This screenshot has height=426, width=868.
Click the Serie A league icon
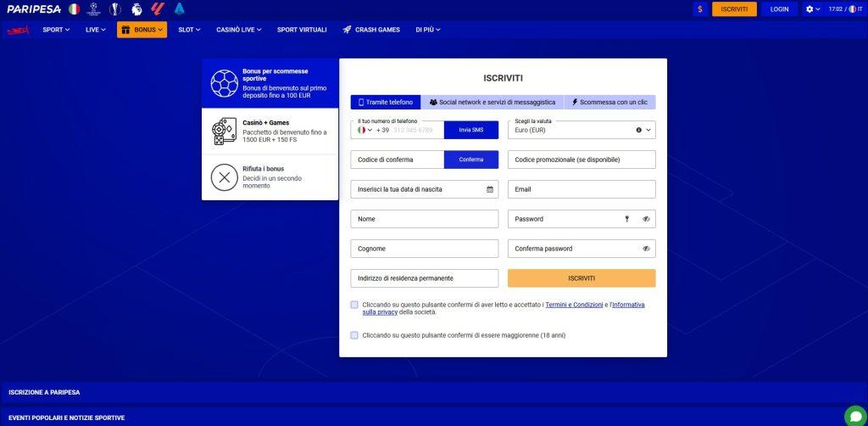179,9
